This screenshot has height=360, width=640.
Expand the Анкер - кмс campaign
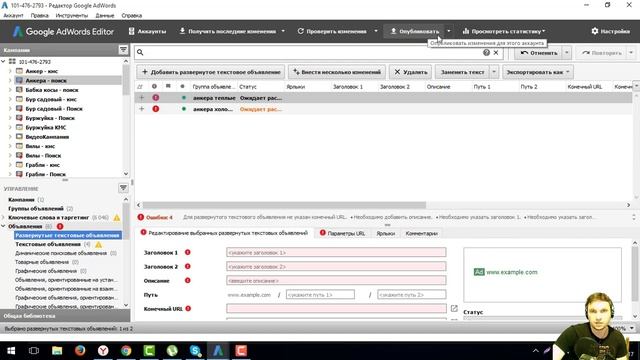click(10, 71)
